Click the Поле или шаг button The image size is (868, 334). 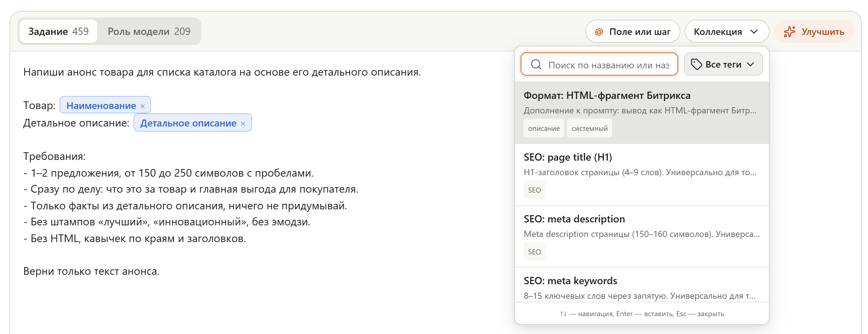[x=632, y=32]
